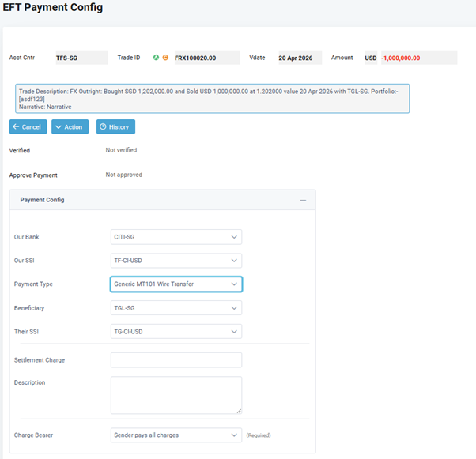Image resolution: width=476 pixels, height=459 pixels.
Task: Click the green A status icon
Action: point(157,58)
